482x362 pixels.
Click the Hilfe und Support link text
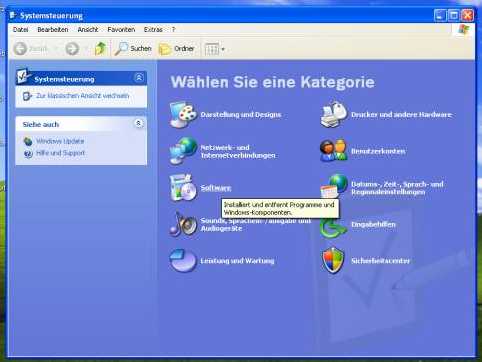click(60, 153)
